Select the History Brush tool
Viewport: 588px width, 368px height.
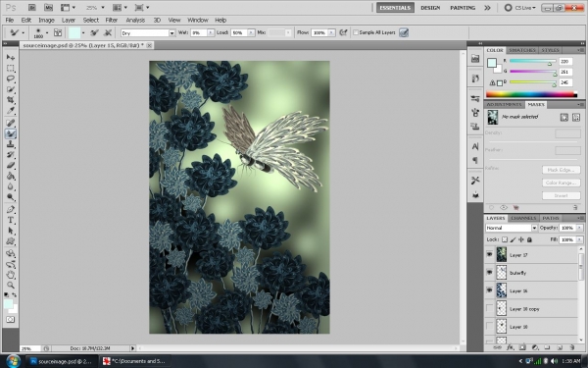(x=11, y=155)
